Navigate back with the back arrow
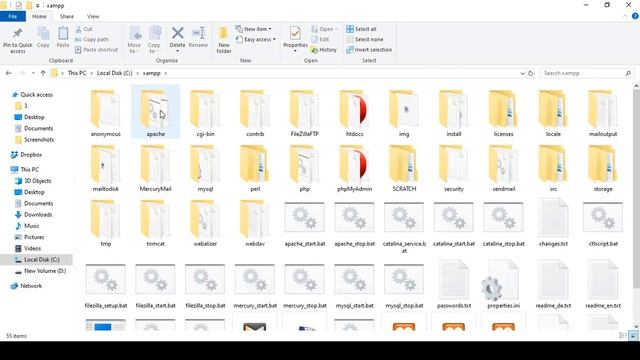The height and width of the screenshot is (360, 640). (9, 73)
